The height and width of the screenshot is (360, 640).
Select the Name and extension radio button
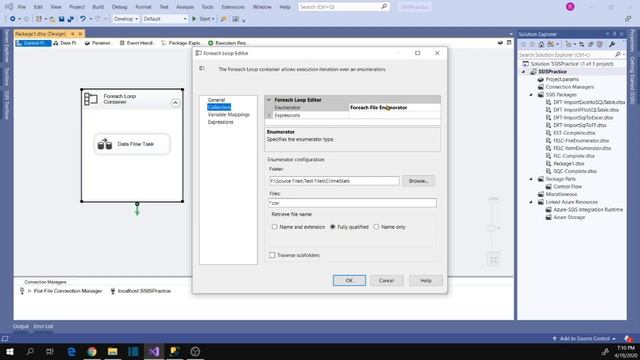coord(275,227)
